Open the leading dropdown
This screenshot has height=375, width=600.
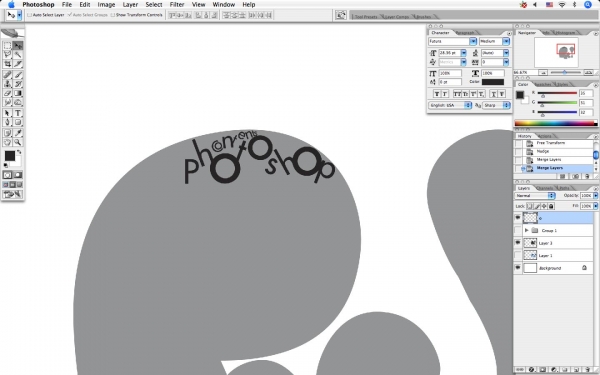click(x=506, y=53)
